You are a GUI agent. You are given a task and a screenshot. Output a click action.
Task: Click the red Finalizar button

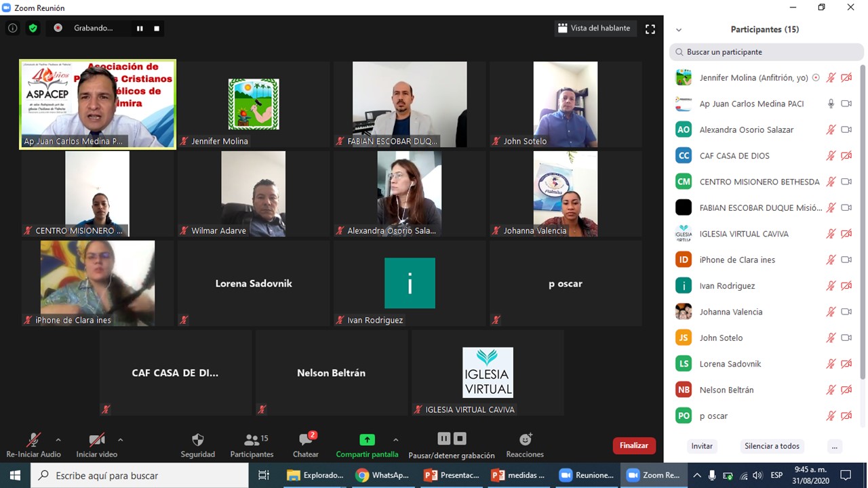(x=634, y=445)
